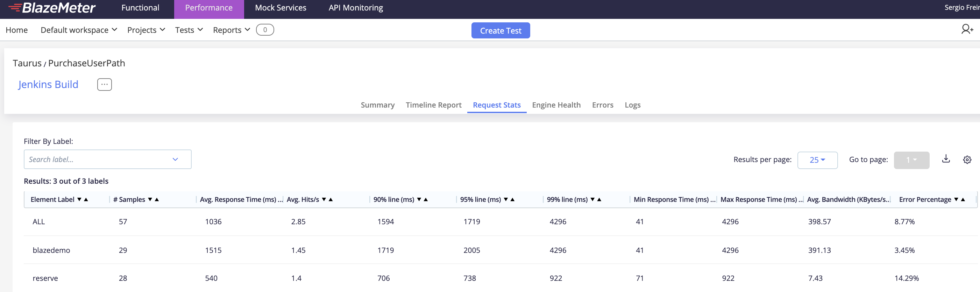The width and height of the screenshot is (980, 292).
Task: Open the Jenkins Build ellipsis menu
Action: tap(104, 84)
